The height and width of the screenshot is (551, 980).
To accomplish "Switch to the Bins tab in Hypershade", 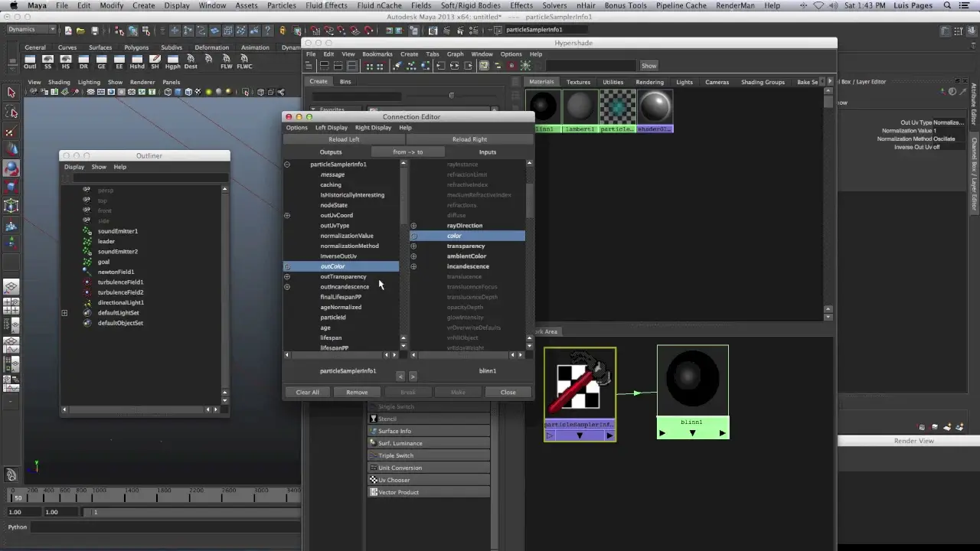I will pyautogui.click(x=345, y=81).
